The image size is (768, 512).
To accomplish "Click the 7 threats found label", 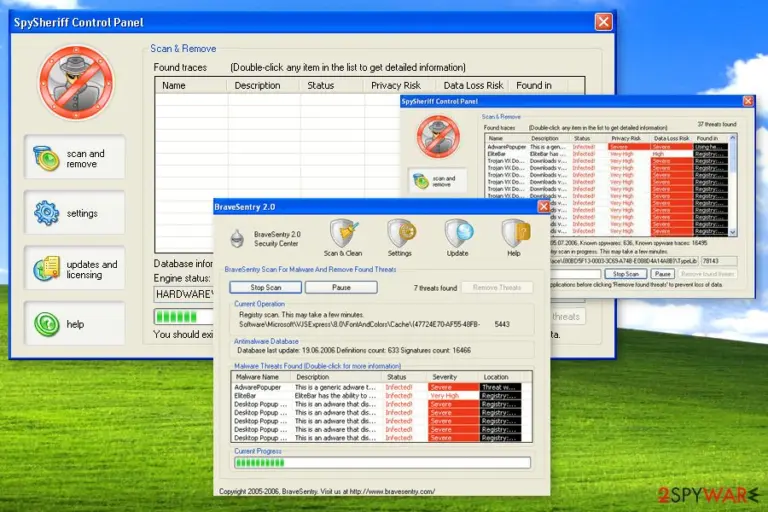I will click(435, 288).
